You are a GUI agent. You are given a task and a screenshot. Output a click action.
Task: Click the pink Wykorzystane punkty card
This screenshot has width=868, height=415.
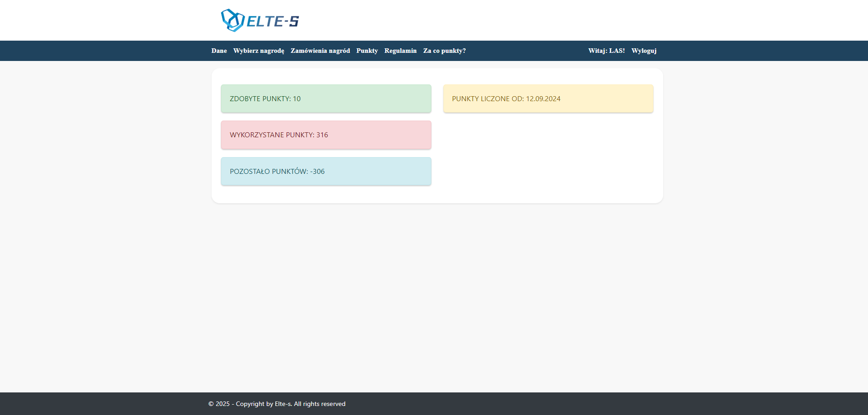tap(325, 135)
